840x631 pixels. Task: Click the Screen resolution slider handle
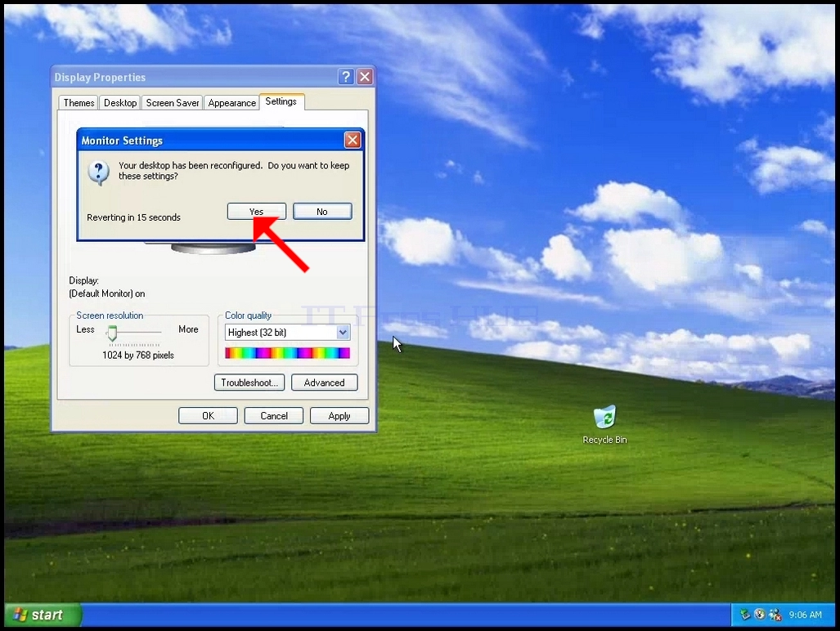tap(112, 333)
